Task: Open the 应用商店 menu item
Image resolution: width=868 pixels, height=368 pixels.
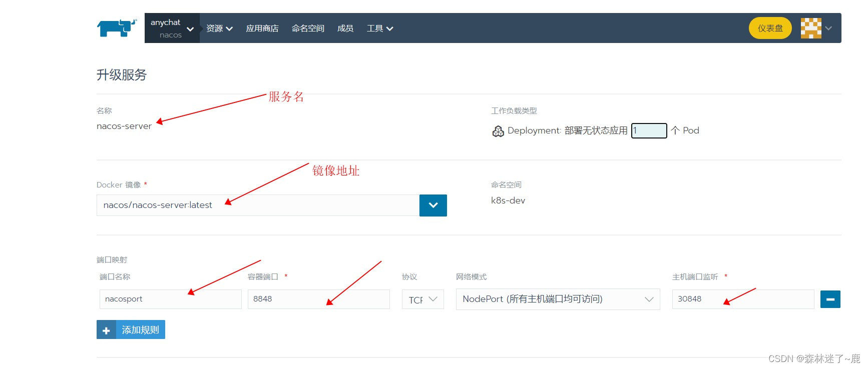Action: click(262, 28)
